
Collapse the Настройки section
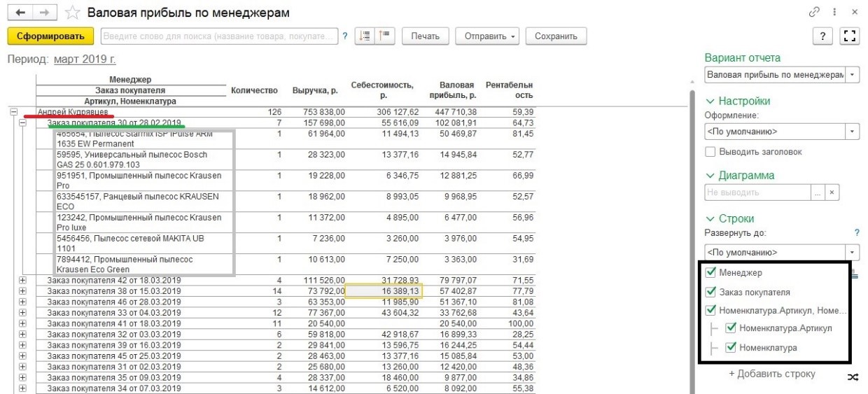pos(711,101)
